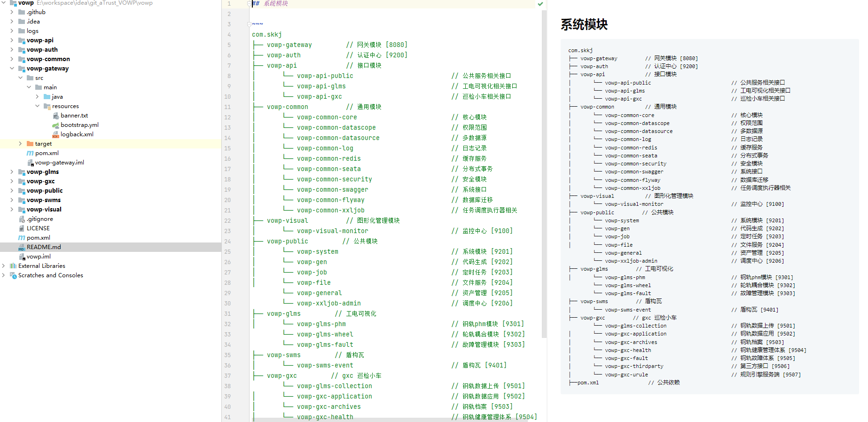Click the Scratches and Consoles icon
The width and height of the screenshot is (868, 422).
click(13, 275)
